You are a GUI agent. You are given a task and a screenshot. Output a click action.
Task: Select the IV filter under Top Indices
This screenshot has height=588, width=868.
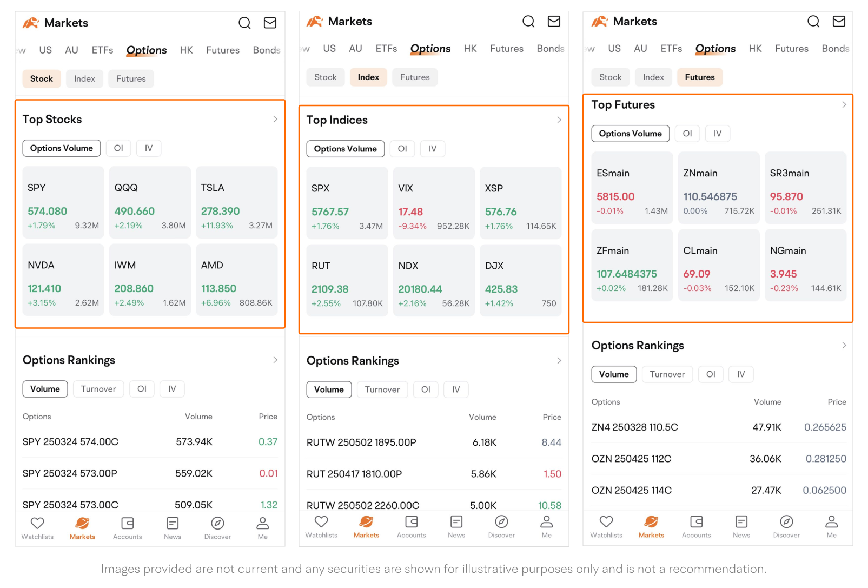[x=433, y=149]
